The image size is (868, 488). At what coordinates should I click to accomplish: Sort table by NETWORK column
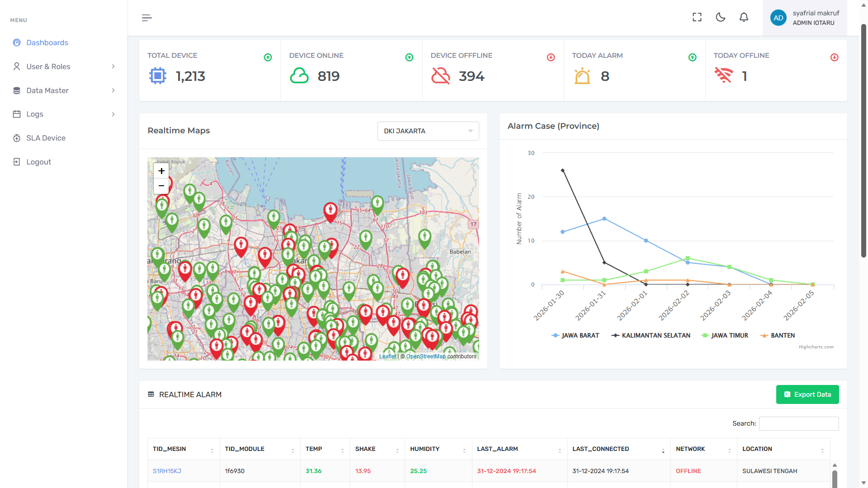[703, 449]
